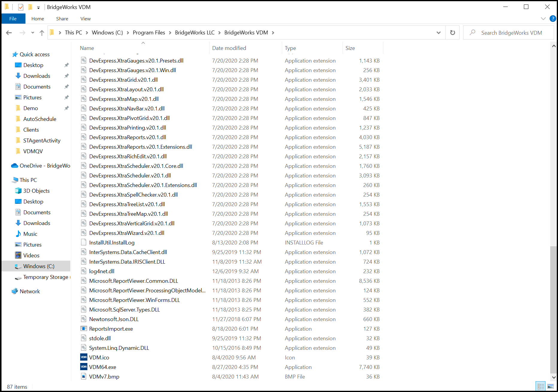Open the address bar history dropdown
The image size is (558, 392).
click(438, 33)
